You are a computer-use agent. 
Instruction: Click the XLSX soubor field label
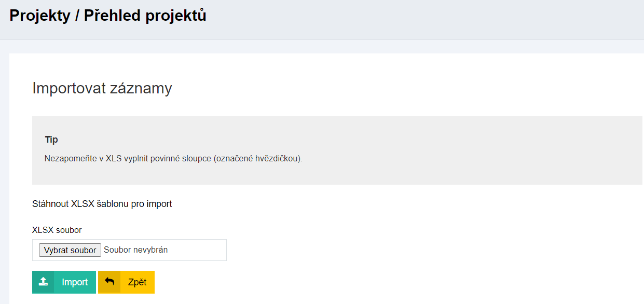(x=57, y=230)
